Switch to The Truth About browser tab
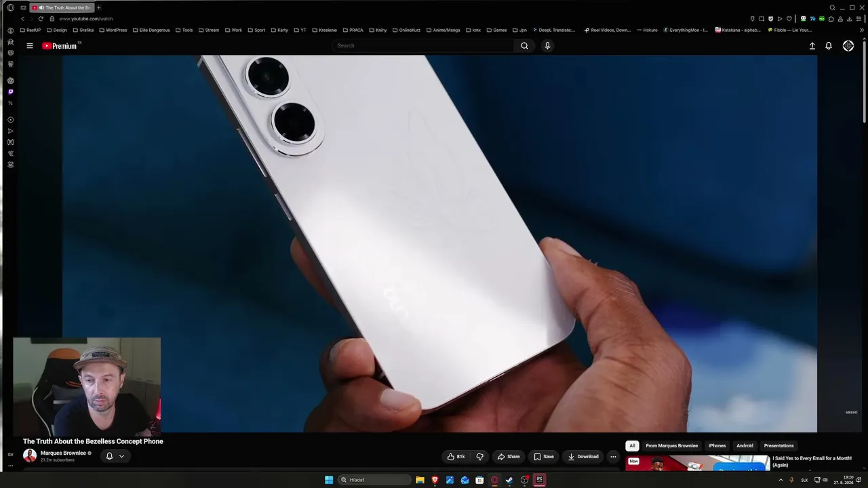This screenshot has height=488, width=868. pyautogui.click(x=61, y=7)
